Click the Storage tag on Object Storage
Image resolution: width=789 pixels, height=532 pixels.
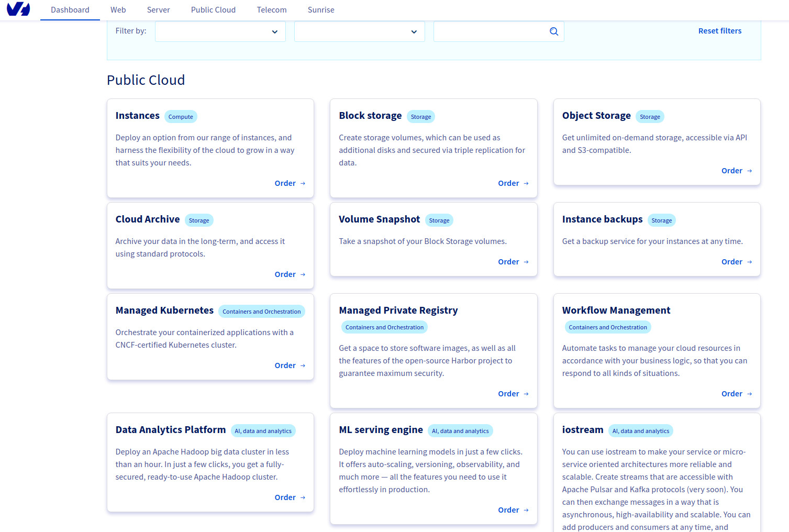[650, 117]
